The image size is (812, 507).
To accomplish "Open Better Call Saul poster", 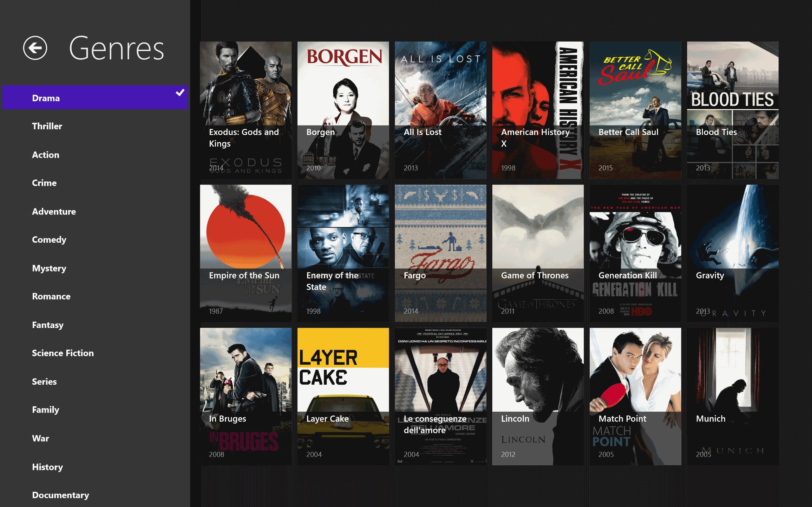I will click(x=635, y=110).
